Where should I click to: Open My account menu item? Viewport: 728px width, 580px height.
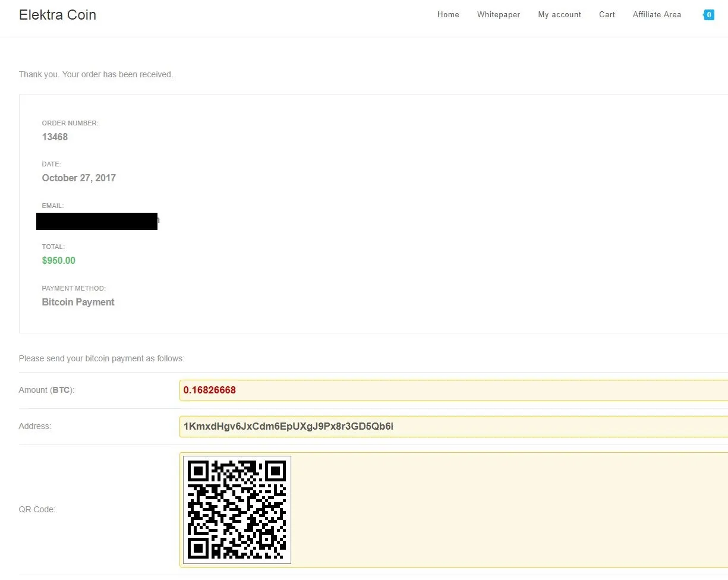point(560,15)
